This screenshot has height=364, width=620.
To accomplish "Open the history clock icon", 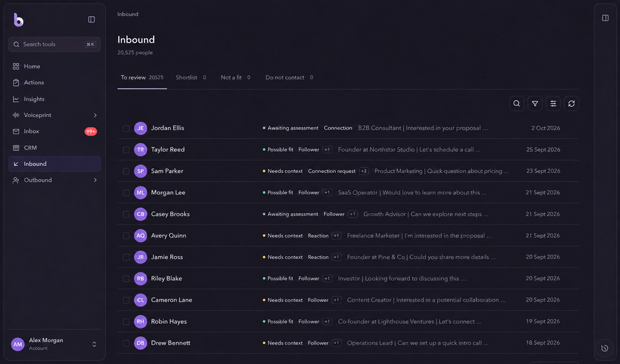I will [x=604, y=349].
